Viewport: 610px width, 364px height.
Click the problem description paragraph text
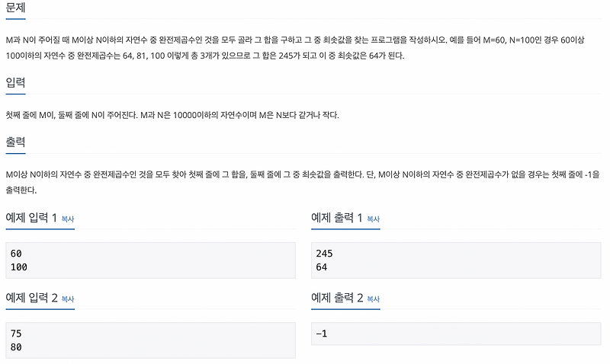295,48
